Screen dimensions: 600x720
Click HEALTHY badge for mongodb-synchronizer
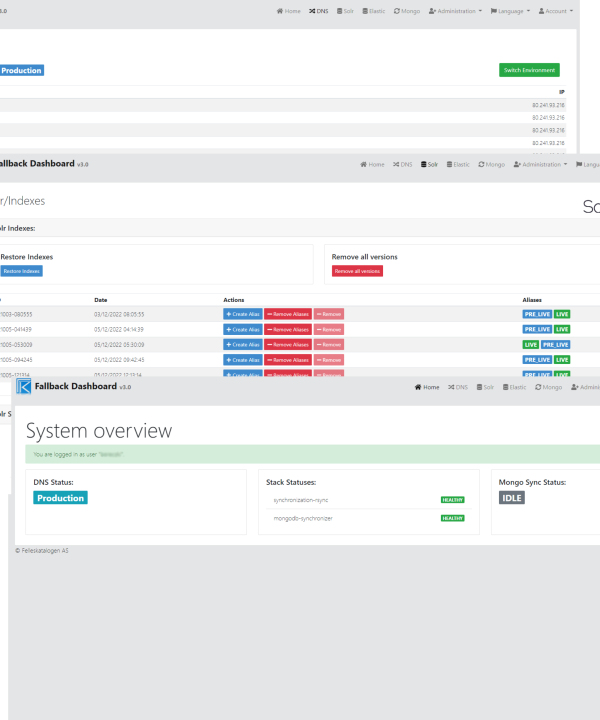click(x=452, y=518)
